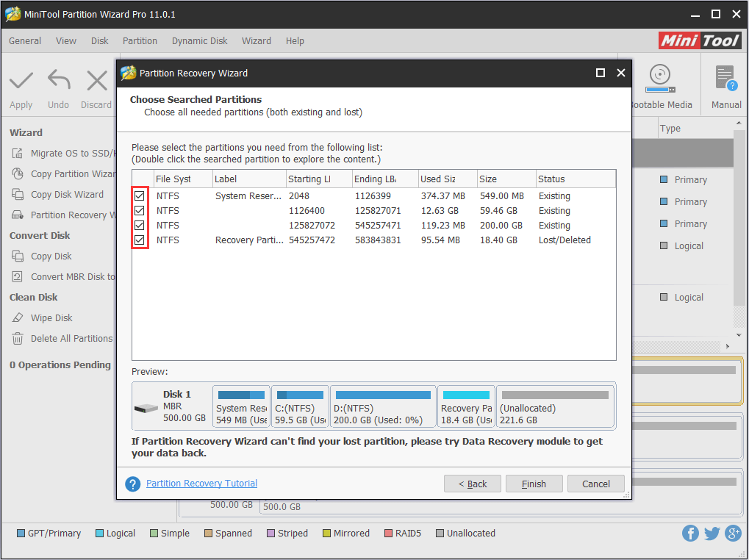Click Migrate OS to SSD icon
Image resolution: width=749 pixels, height=560 pixels.
pos(18,154)
